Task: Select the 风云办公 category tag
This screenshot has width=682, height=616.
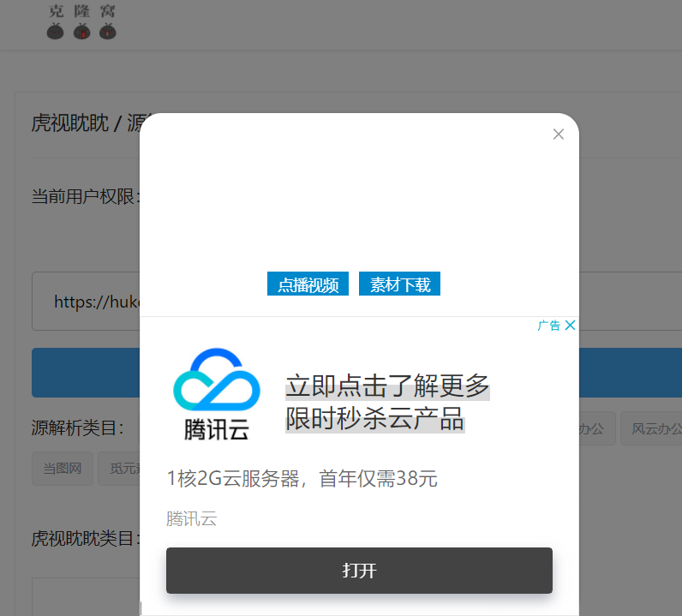Action: coord(651,429)
